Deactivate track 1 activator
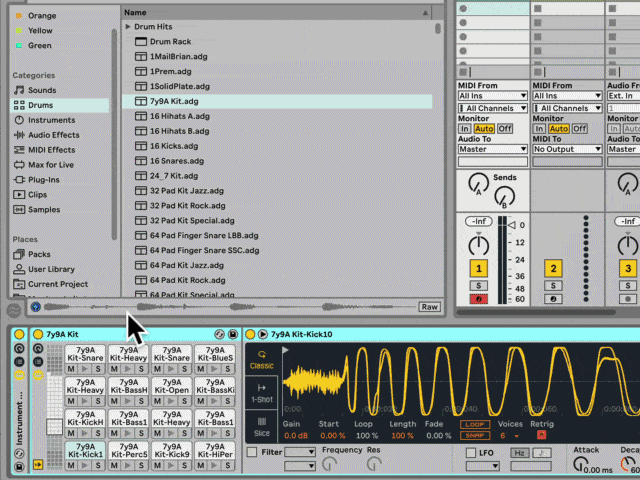640x480 pixels. [x=478, y=269]
